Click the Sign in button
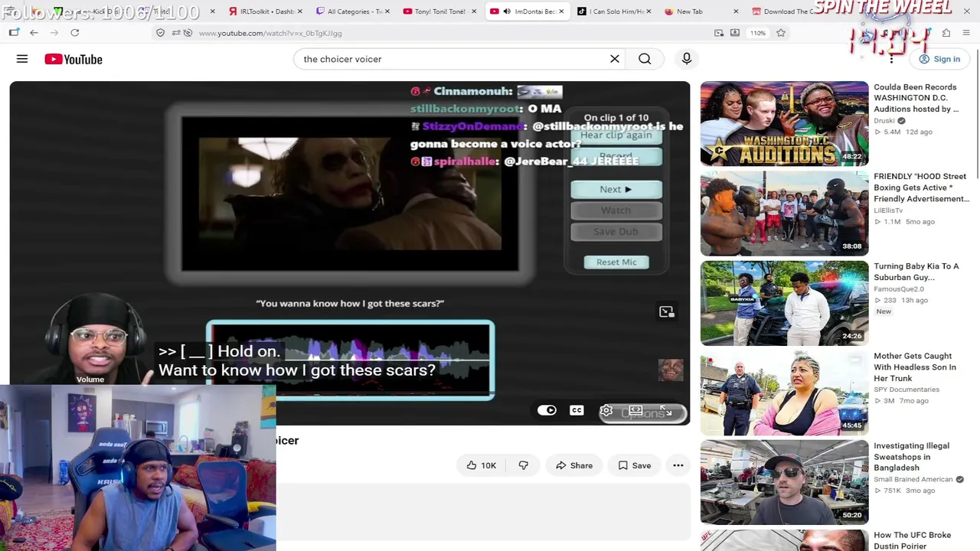980x551 pixels. pyautogui.click(x=939, y=59)
